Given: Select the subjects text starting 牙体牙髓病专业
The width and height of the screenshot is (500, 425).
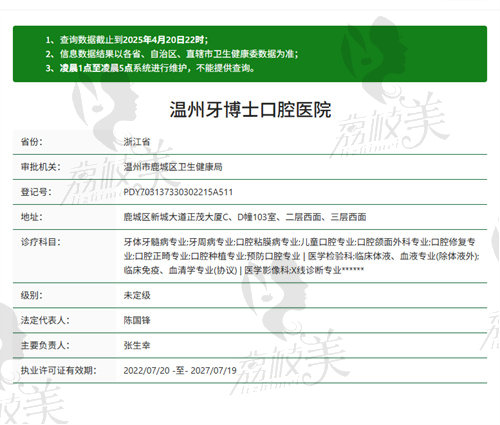Looking at the screenshot, I should click(x=301, y=256).
